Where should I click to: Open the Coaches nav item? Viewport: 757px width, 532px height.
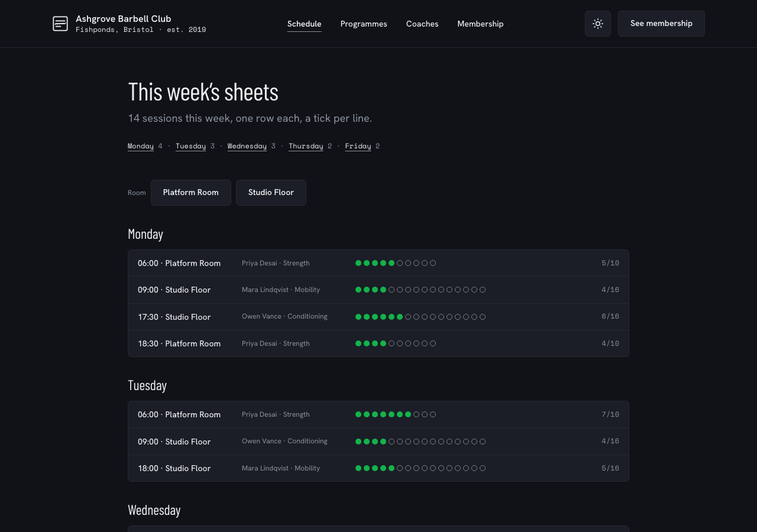pyautogui.click(x=422, y=24)
